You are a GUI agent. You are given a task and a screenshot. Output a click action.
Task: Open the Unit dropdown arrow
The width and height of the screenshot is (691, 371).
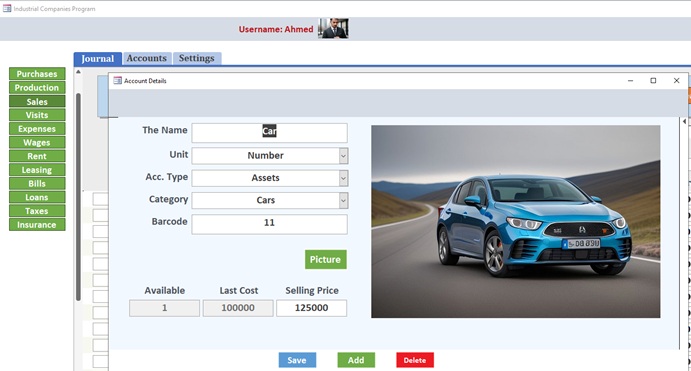[343, 156]
